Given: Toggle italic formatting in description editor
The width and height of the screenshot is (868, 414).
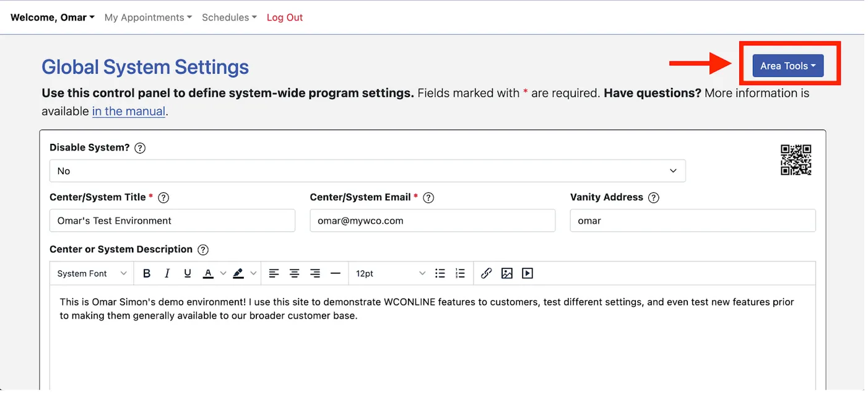Looking at the screenshot, I should coord(167,273).
